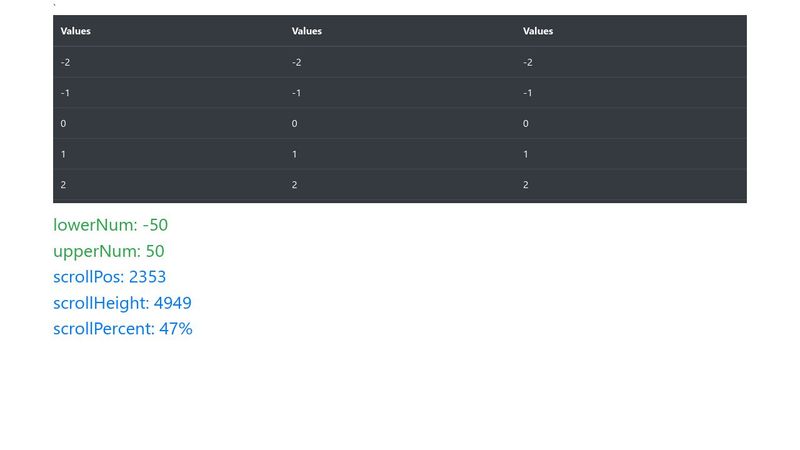This screenshot has height=450, width=800.
Task: Select the 0 cell in the middle column
Action: [x=295, y=124]
